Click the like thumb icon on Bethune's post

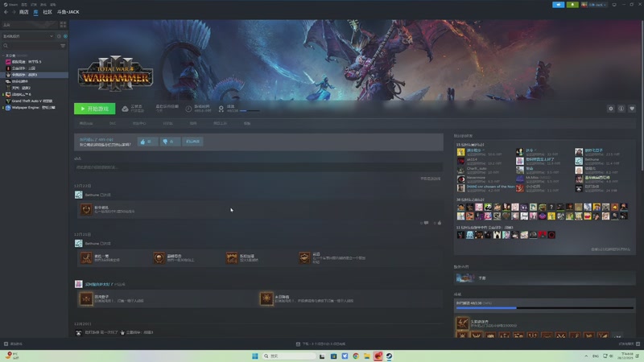click(x=439, y=223)
